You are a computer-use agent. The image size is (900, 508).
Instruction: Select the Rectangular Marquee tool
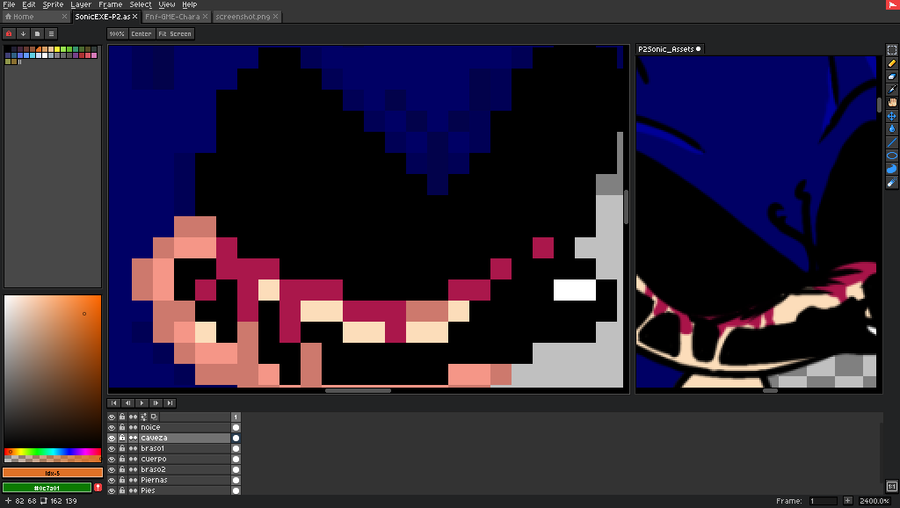[x=891, y=50]
